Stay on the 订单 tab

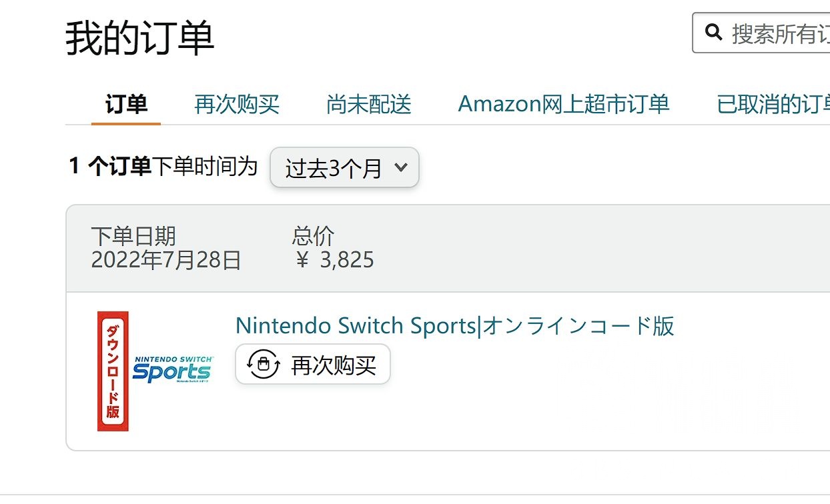[x=125, y=104]
